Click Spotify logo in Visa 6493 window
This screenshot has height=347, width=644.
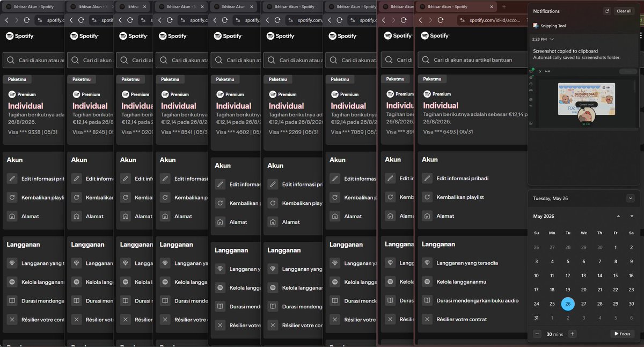pyautogui.click(x=435, y=36)
